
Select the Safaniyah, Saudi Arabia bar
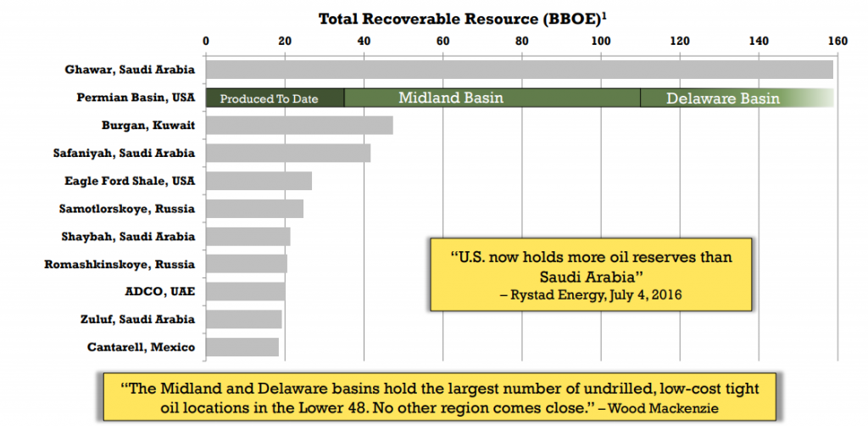pos(288,154)
